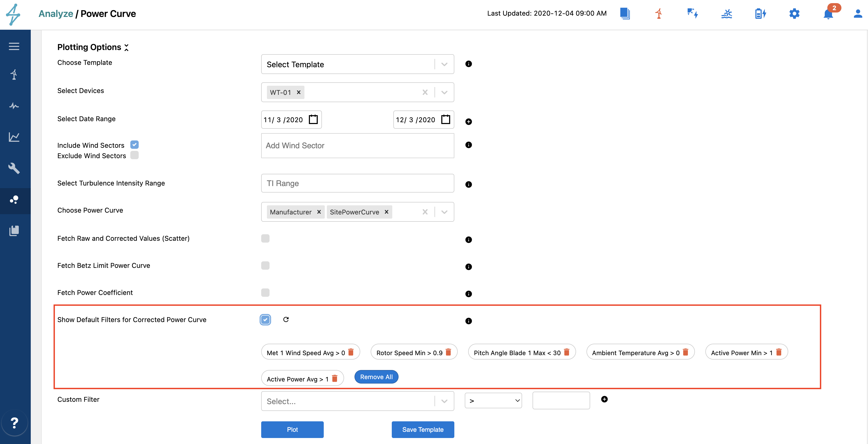This screenshot has height=444, width=868.
Task: Click the wrench tools icon in sidebar
Action: pos(14,168)
